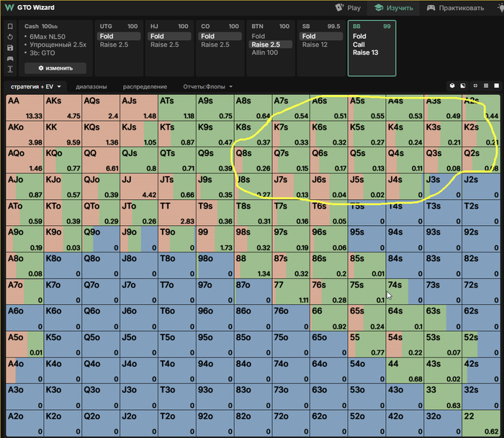Click the A5o hand cell
Screen dimensions: 504x438
[x=24, y=345]
